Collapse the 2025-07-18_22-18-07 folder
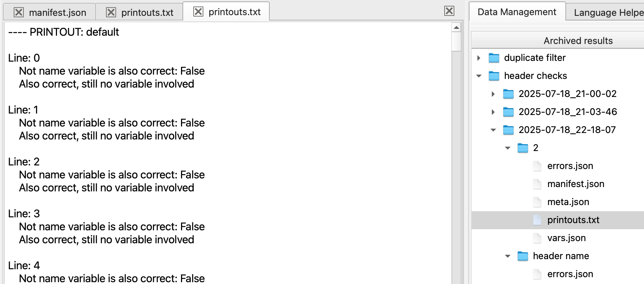Screen dimensions: 644x284 pos(493,130)
